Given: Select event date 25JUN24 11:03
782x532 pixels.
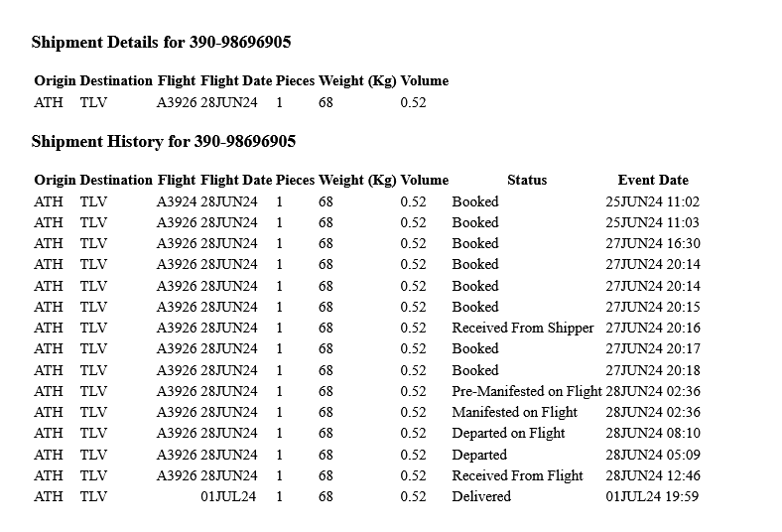Looking at the screenshot, I should (x=652, y=222).
